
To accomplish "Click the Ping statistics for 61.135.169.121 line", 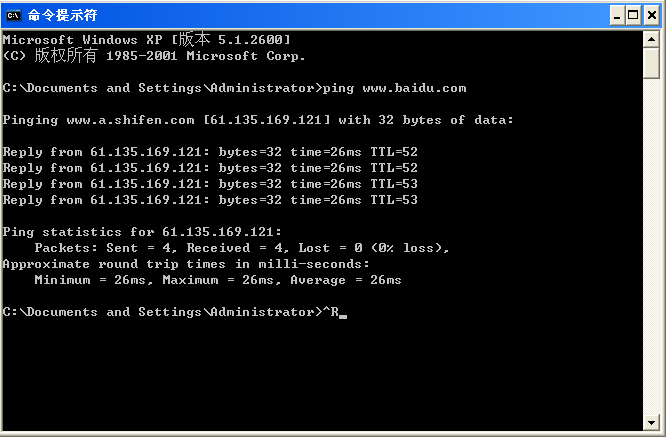I will tap(142, 232).
